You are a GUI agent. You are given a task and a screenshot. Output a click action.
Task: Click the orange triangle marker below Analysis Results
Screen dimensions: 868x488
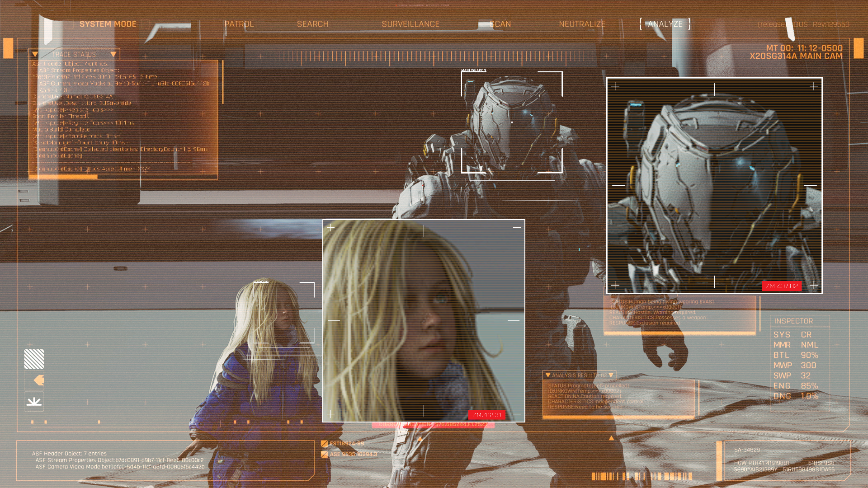[x=611, y=438]
